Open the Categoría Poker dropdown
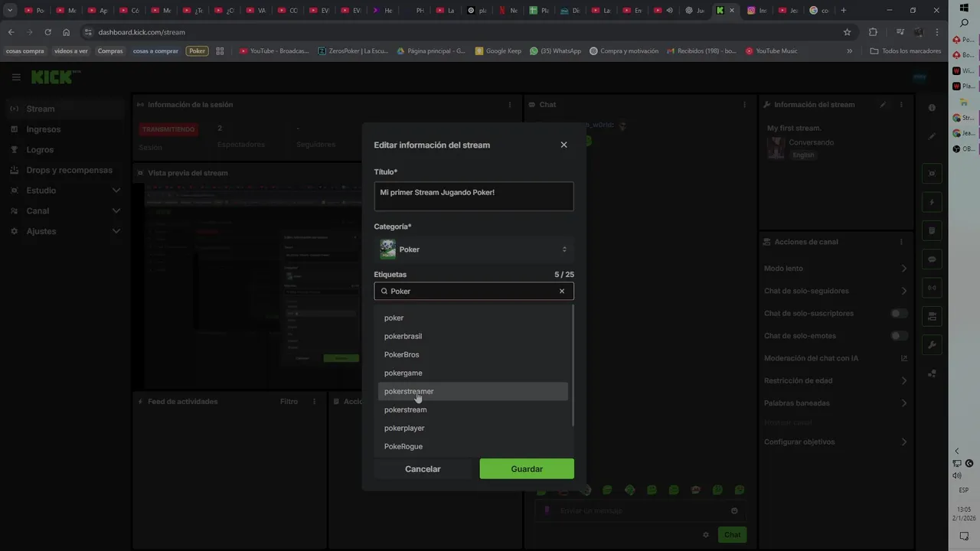This screenshot has height=551, width=980. [x=474, y=249]
